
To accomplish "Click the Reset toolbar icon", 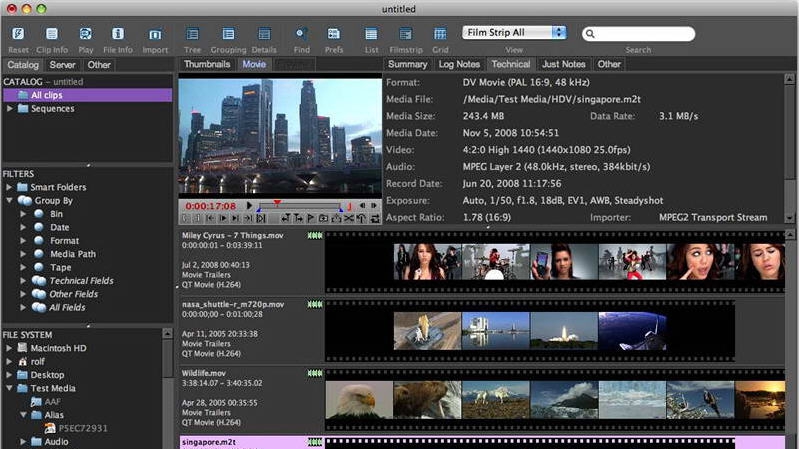I will [x=18, y=34].
